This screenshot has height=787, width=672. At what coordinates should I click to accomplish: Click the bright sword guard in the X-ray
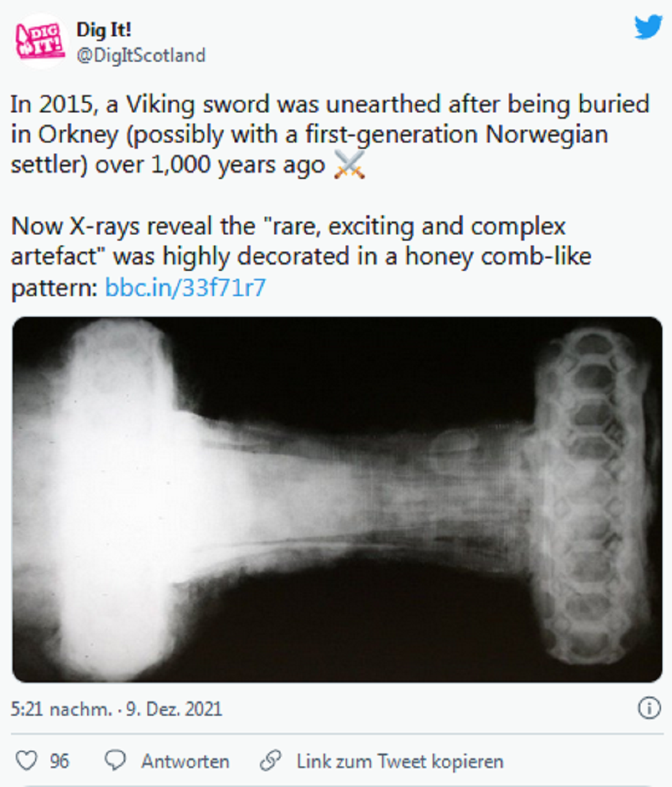pyautogui.click(x=113, y=497)
